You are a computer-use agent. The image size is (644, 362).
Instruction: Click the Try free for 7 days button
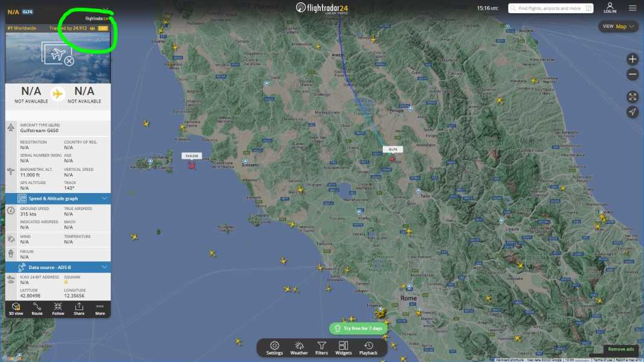[359, 328]
